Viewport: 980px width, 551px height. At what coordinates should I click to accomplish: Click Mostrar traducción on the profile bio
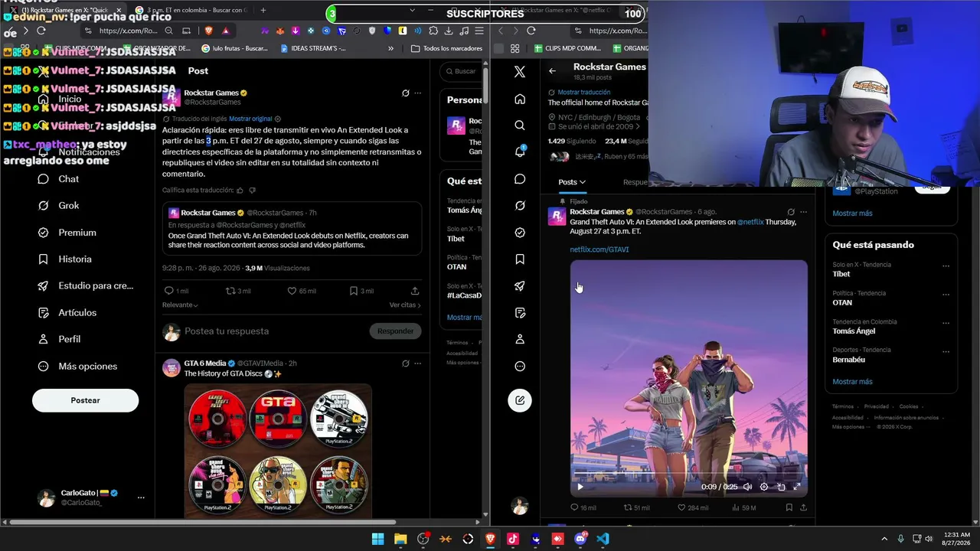point(583,92)
